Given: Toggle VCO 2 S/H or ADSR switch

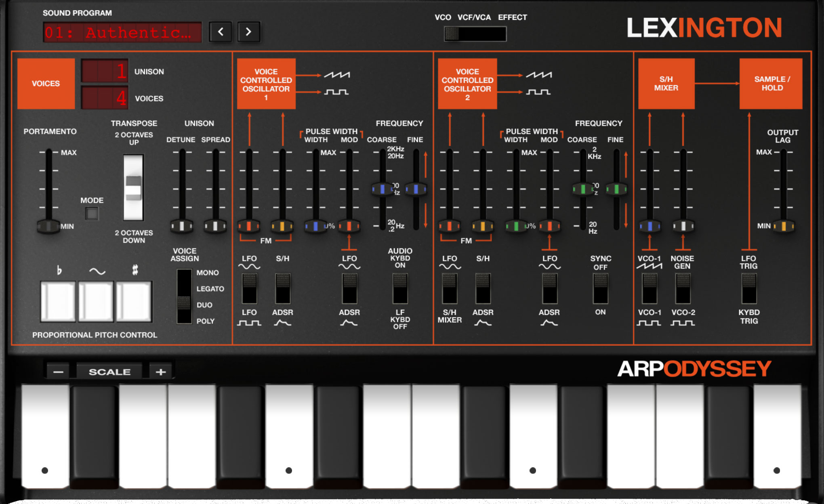Looking at the screenshot, I should [483, 288].
